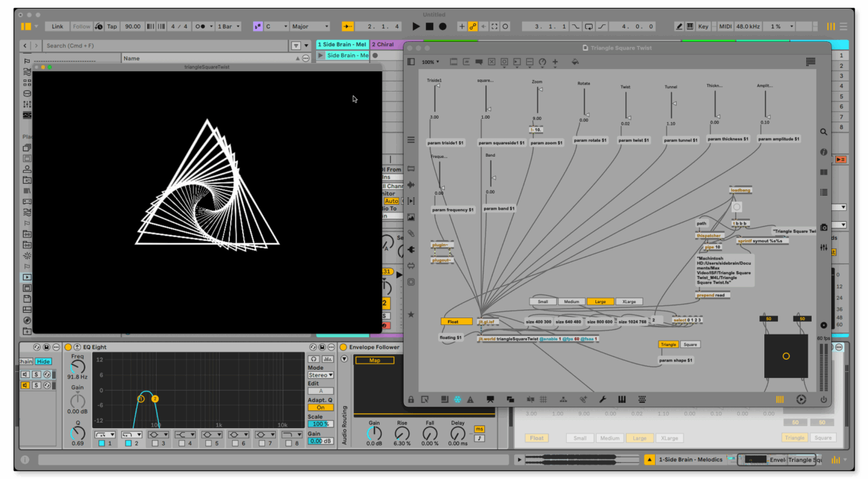This screenshot has width=868, height=479.
Task: Click the Hide button beside Chain
Action: [43, 362]
